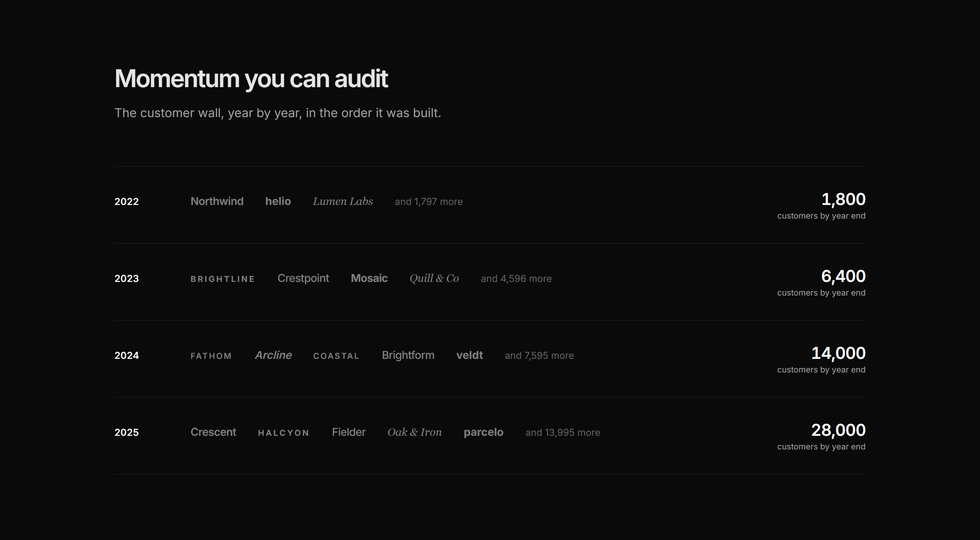Click 'customers by year end' under 28,000

click(x=821, y=446)
